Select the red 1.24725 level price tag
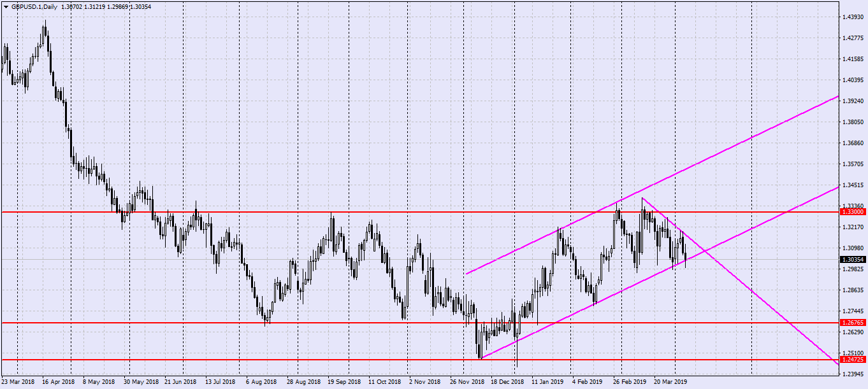The width and height of the screenshot is (868, 389). (x=852, y=360)
